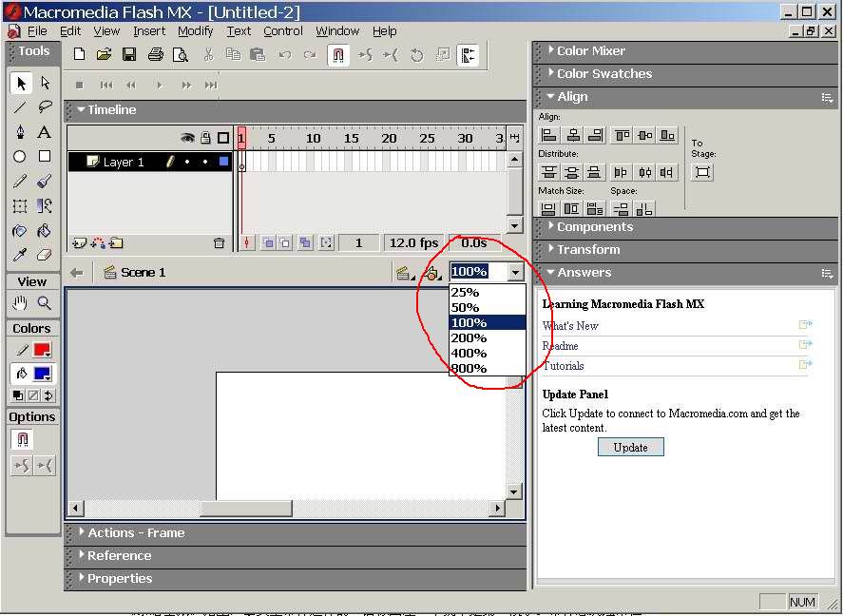Open the Tutorials link
The height and width of the screenshot is (616, 843).
563,366
